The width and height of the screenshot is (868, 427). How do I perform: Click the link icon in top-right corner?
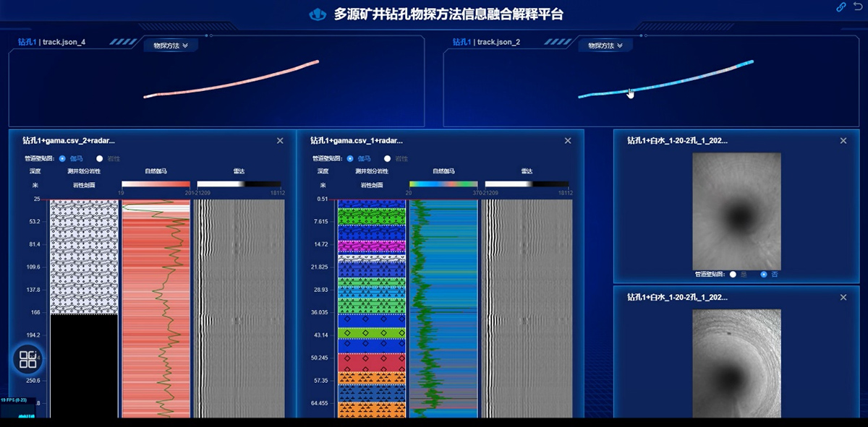point(841,7)
